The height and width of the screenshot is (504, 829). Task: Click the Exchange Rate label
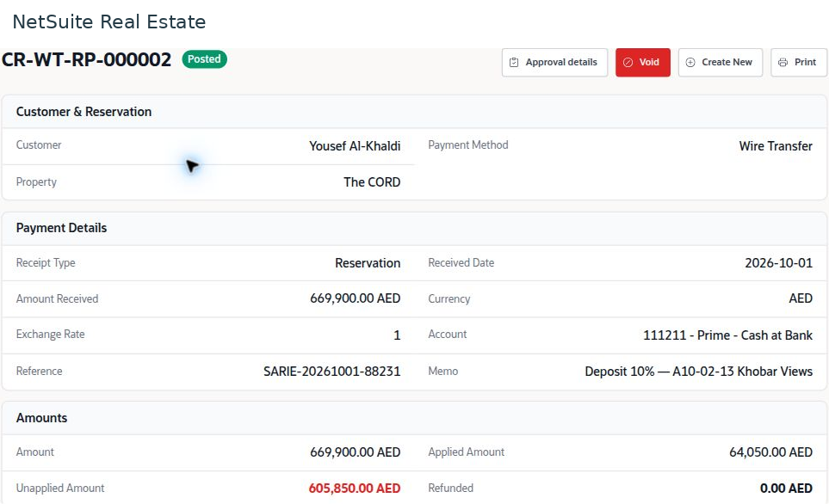click(50, 334)
